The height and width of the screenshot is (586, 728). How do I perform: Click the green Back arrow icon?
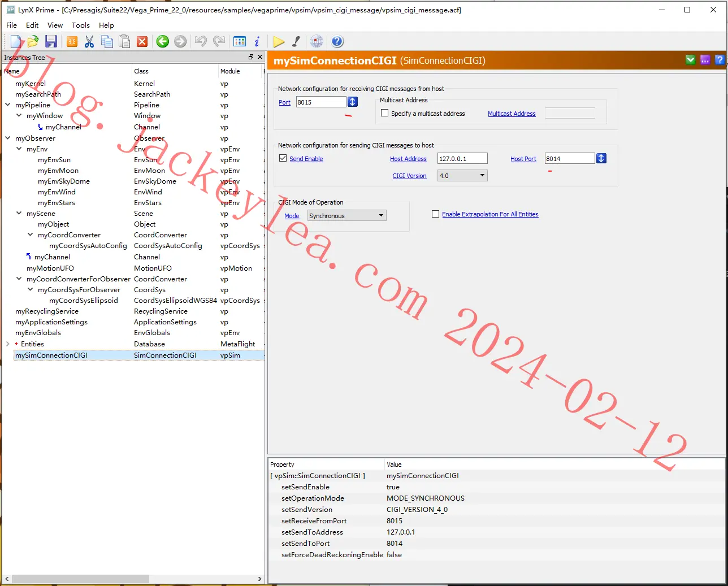tap(163, 41)
